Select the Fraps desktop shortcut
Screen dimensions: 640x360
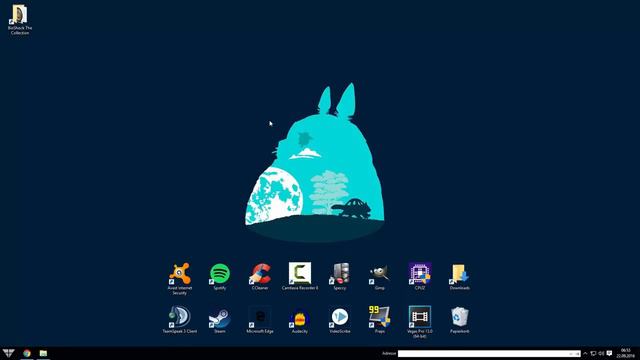tap(380, 320)
